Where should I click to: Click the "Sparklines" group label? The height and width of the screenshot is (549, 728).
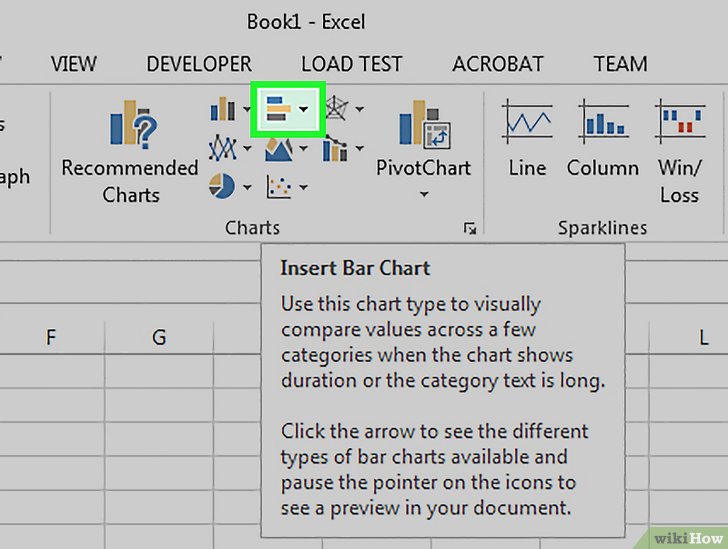click(x=602, y=228)
